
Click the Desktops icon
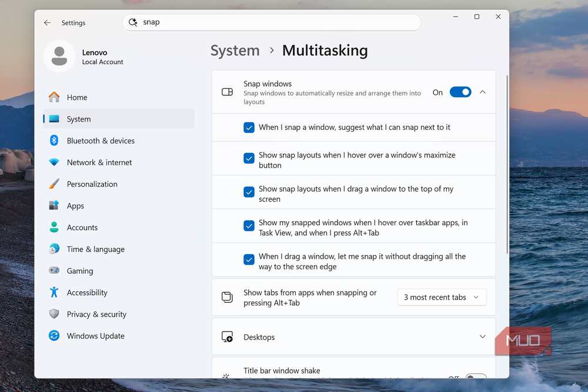[x=227, y=337]
